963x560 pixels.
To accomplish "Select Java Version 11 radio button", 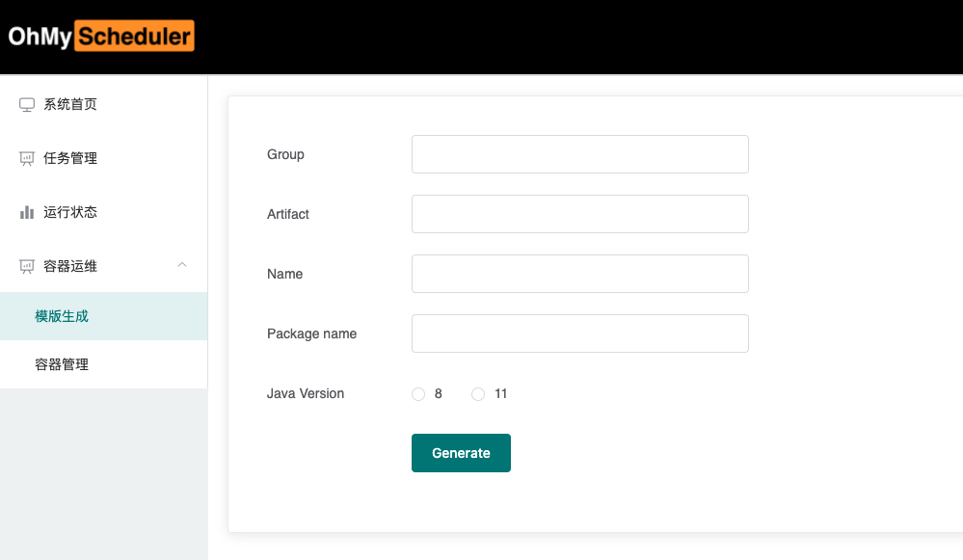I will coord(478,394).
